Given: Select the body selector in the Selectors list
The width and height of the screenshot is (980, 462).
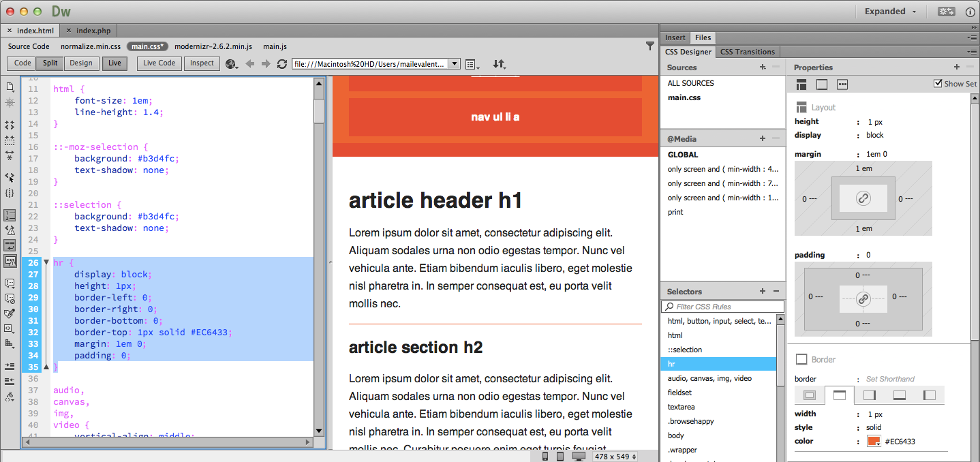Looking at the screenshot, I should pos(674,435).
